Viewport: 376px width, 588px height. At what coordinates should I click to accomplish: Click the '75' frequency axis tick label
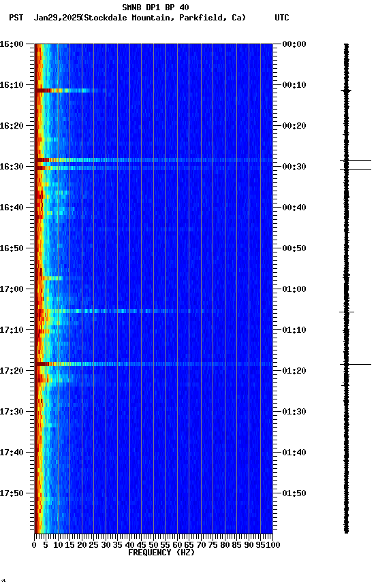click(x=213, y=545)
